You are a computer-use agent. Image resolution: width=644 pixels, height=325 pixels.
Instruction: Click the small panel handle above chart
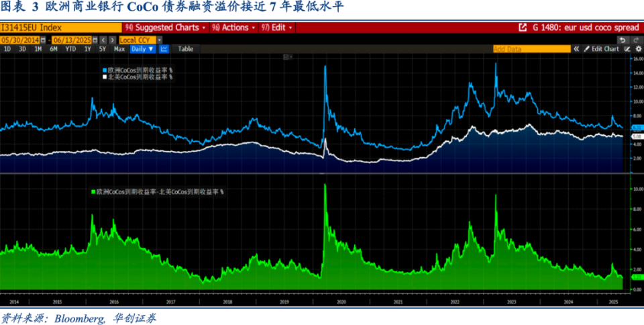[286, 56]
